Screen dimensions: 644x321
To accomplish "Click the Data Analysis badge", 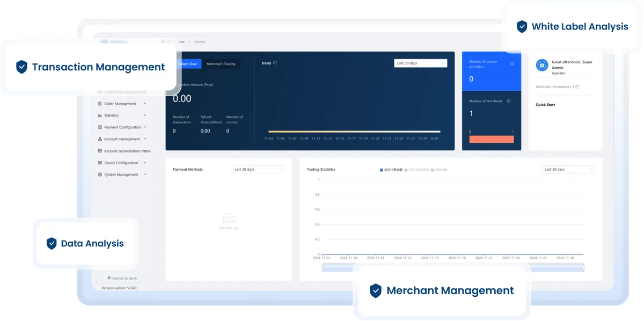I will pyautogui.click(x=86, y=244).
